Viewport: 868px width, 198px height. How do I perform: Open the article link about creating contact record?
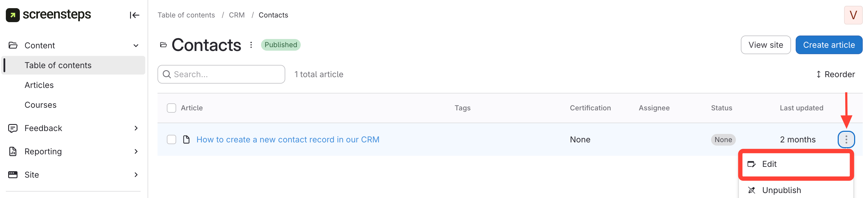coord(288,139)
